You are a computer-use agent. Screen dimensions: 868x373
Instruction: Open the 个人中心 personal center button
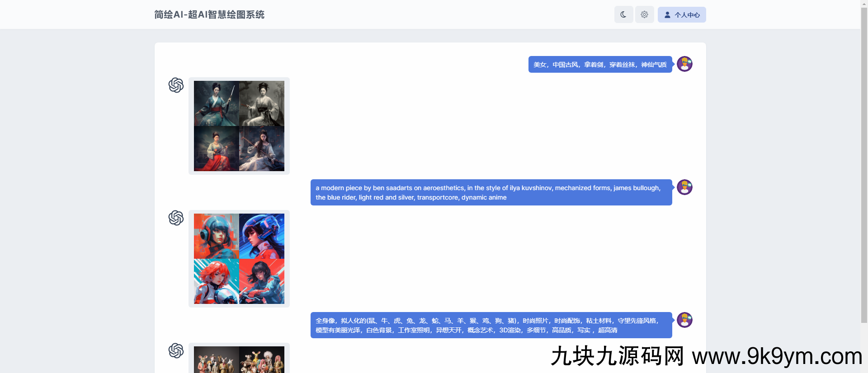[682, 14]
